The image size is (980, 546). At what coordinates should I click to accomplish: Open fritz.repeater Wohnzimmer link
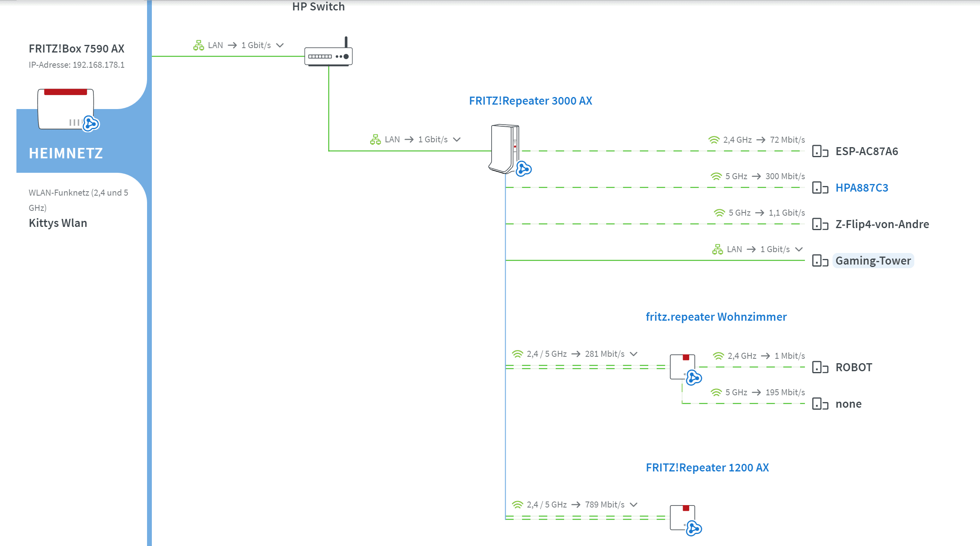716,317
